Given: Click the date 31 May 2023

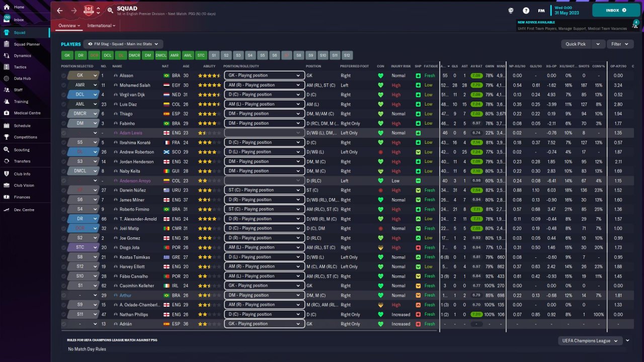Looking at the screenshot, I should click(567, 13).
